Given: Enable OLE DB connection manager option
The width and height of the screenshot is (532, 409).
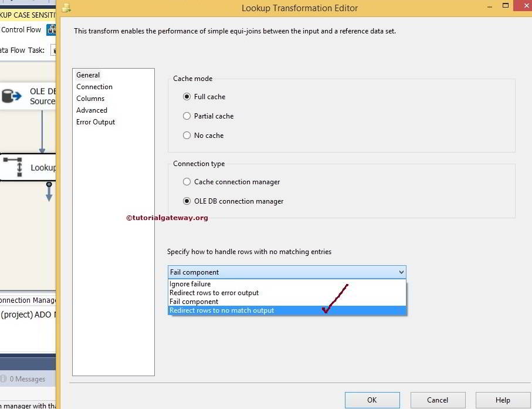Looking at the screenshot, I should (186, 200).
